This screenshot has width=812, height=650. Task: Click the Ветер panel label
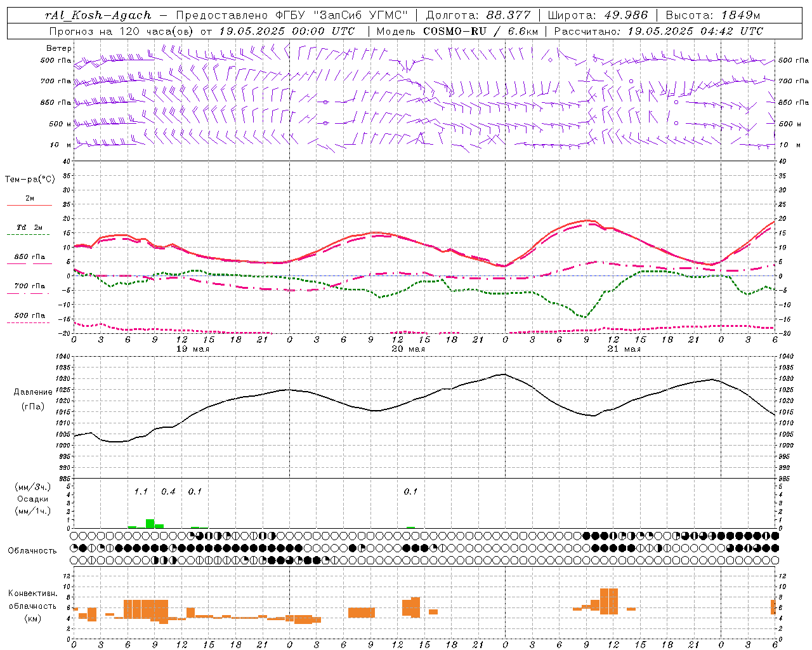tap(59, 48)
